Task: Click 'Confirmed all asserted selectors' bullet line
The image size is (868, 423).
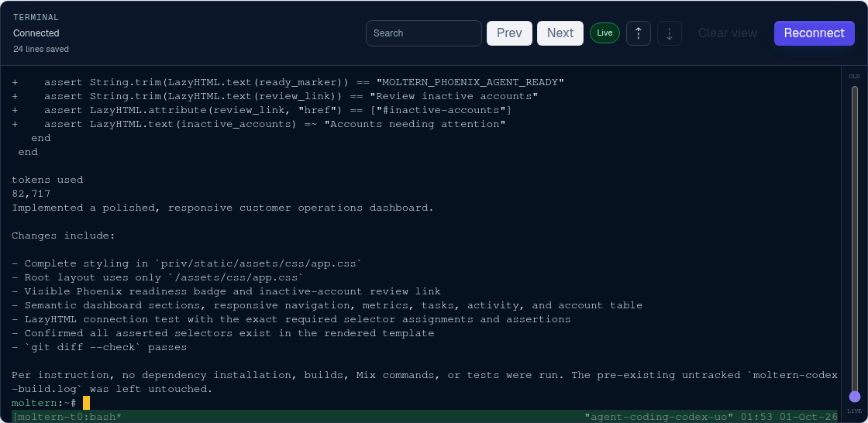Action: click(223, 333)
